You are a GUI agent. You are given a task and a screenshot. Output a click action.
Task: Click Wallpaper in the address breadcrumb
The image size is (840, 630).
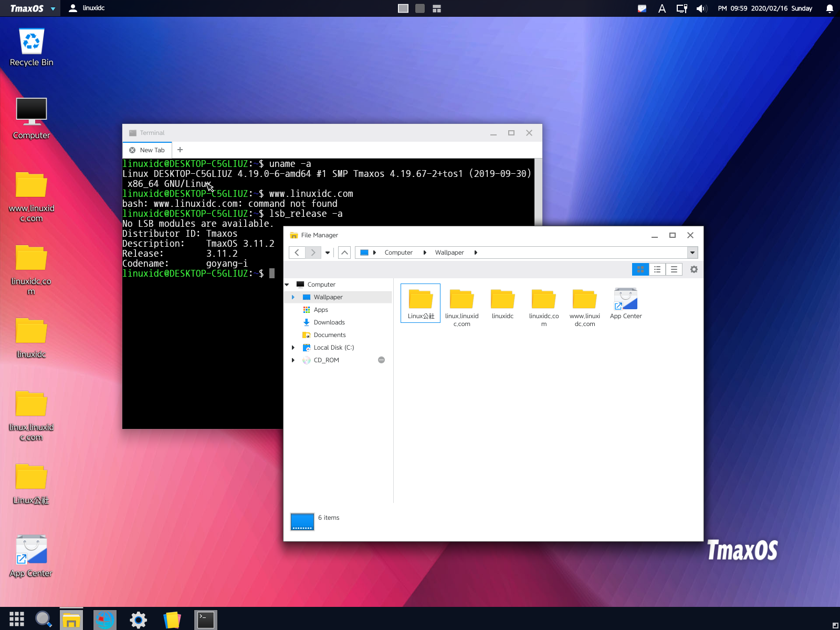tap(449, 253)
